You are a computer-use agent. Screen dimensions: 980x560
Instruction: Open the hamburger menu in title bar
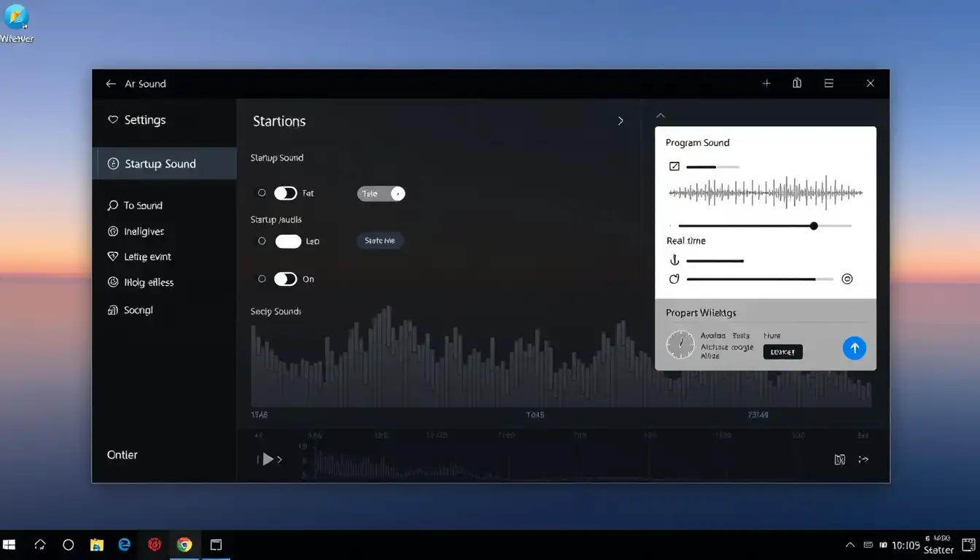(x=829, y=83)
